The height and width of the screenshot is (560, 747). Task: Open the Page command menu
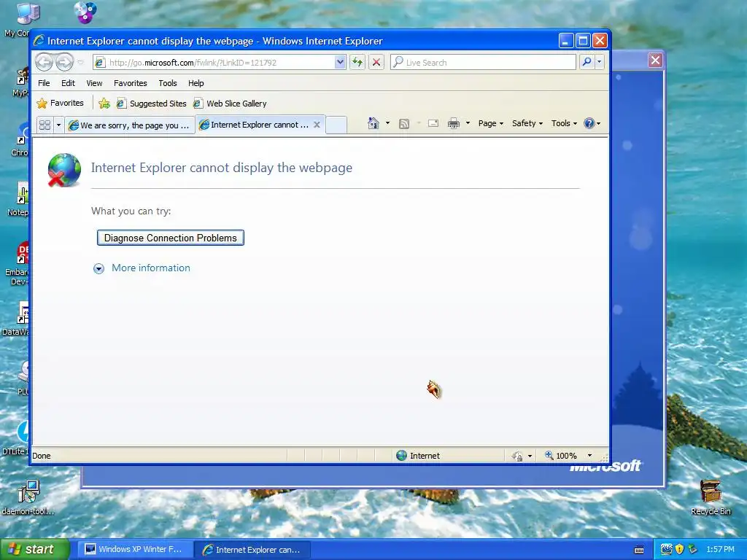point(491,123)
